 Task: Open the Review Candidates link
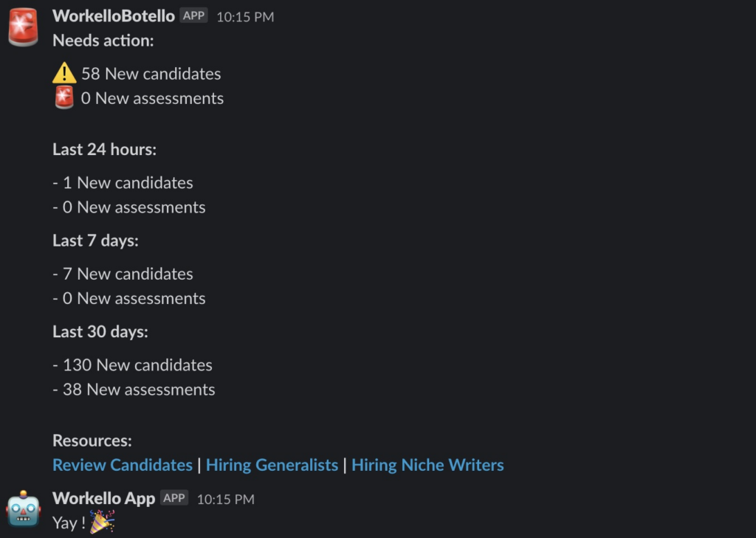pos(123,465)
